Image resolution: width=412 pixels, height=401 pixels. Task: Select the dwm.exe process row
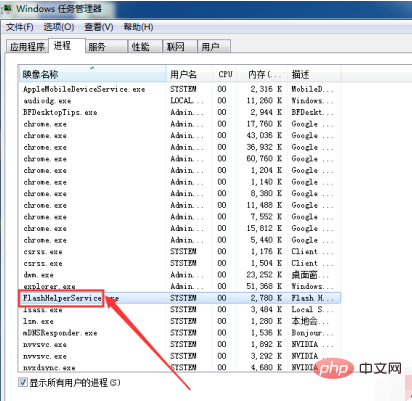[179, 275]
